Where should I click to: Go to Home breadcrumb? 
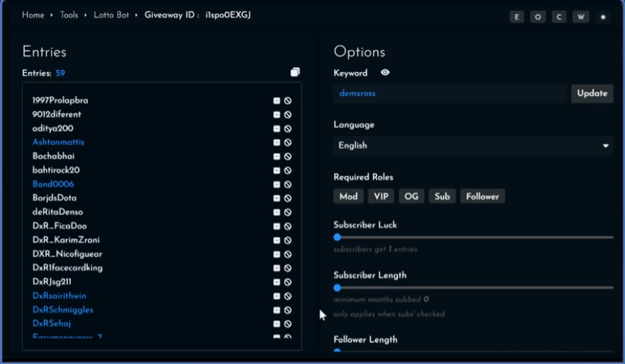click(33, 15)
